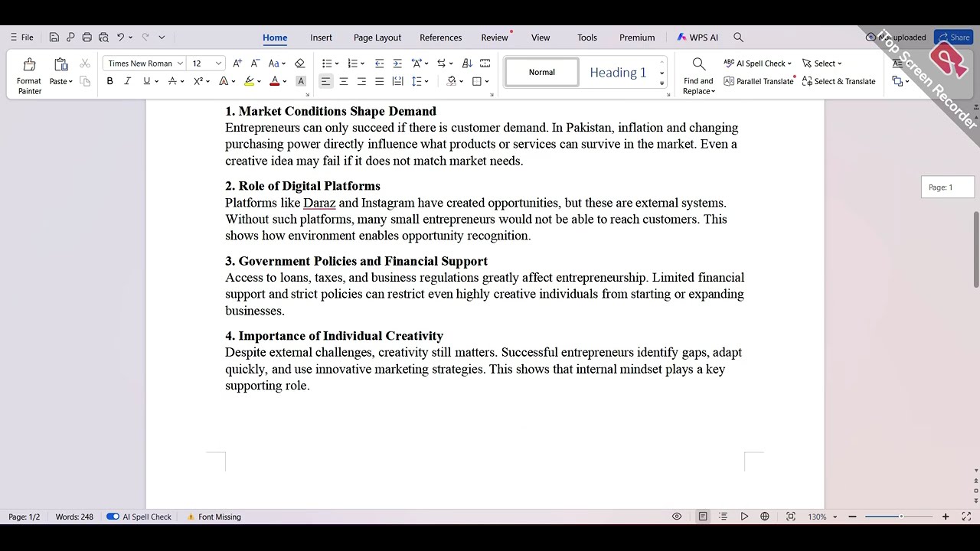Switch to the Insert tab

pos(321,37)
